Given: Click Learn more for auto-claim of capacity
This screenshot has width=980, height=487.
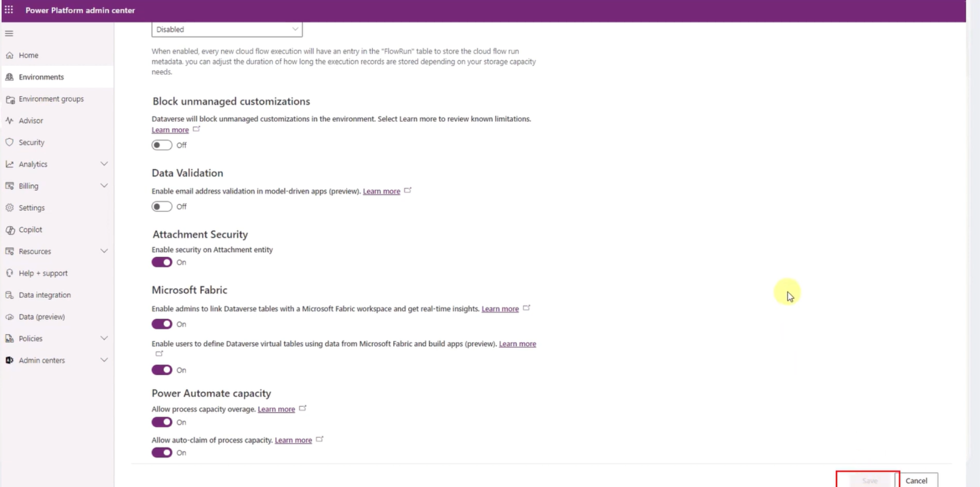Looking at the screenshot, I should (293, 440).
